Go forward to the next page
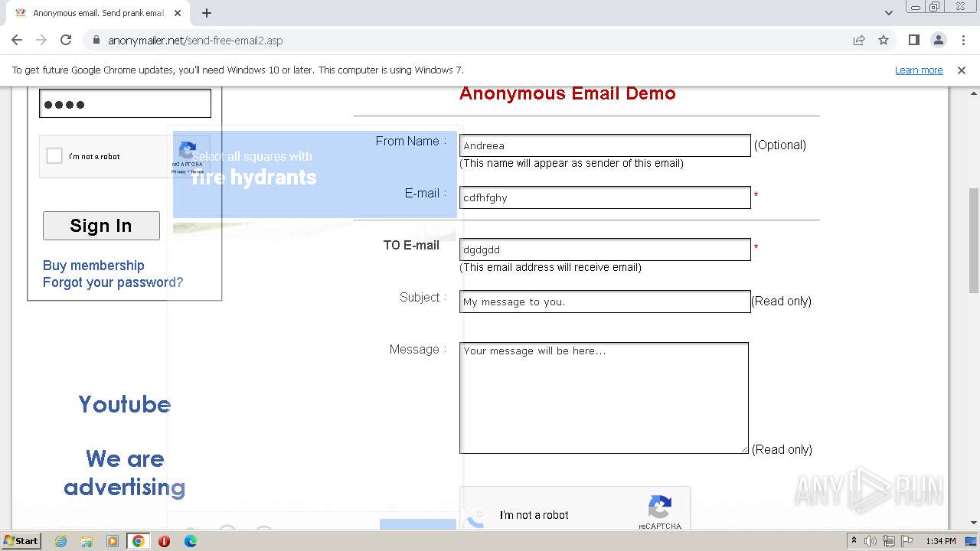The width and height of the screenshot is (980, 551). coord(41,40)
